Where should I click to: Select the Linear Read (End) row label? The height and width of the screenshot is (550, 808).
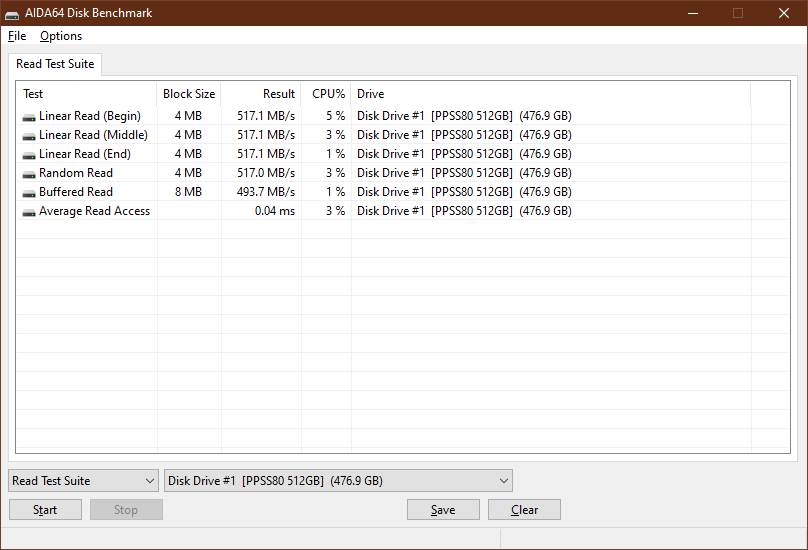tap(85, 154)
